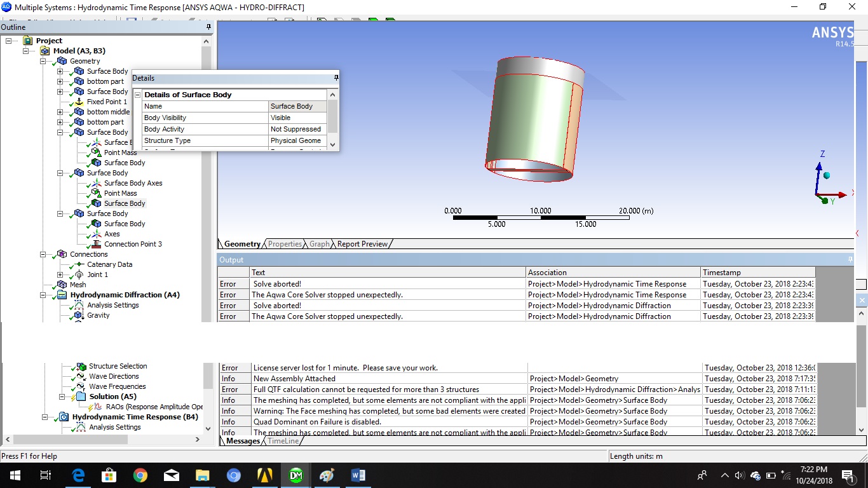868x488 pixels.
Task: Click the Wave Frequencies icon
Action: pos(81,386)
